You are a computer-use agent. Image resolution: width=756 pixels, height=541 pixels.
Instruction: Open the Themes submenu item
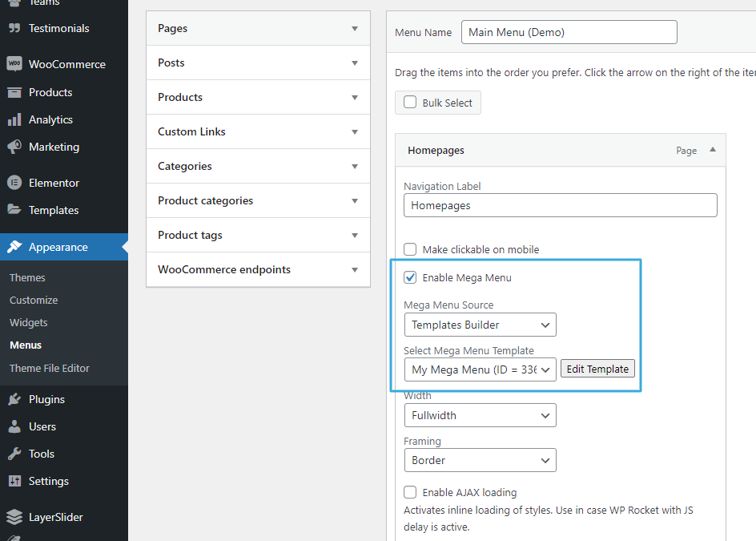[27, 277]
